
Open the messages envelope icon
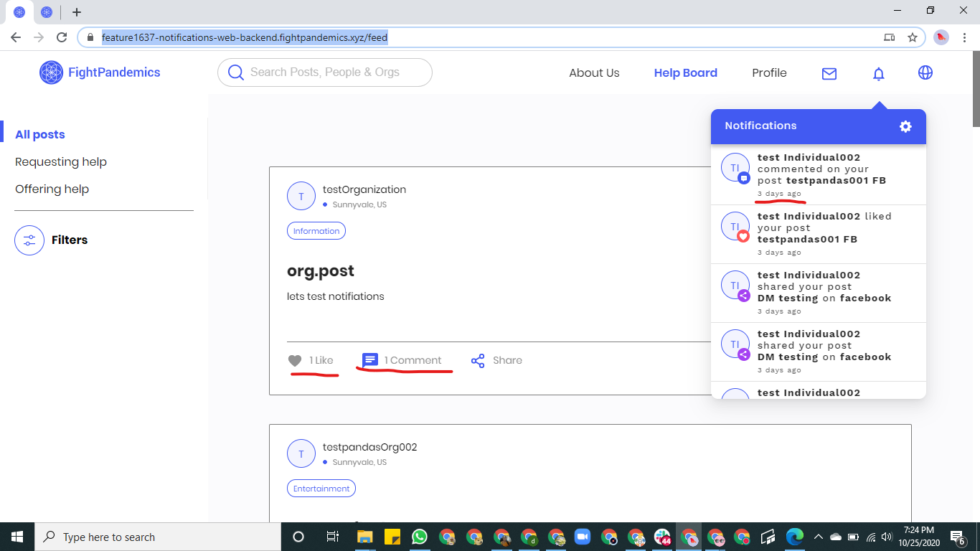click(x=829, y=73)
